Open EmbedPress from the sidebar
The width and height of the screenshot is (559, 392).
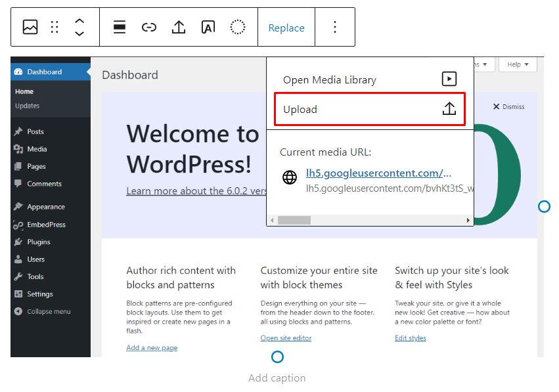click(x=46, y=224)
